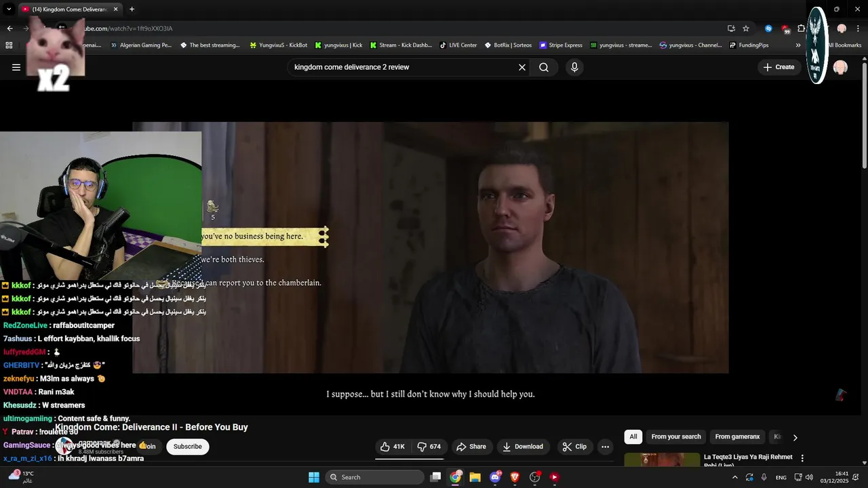Go back in browser history
Viewport: 868px width, 488px height.
point(9,28)
